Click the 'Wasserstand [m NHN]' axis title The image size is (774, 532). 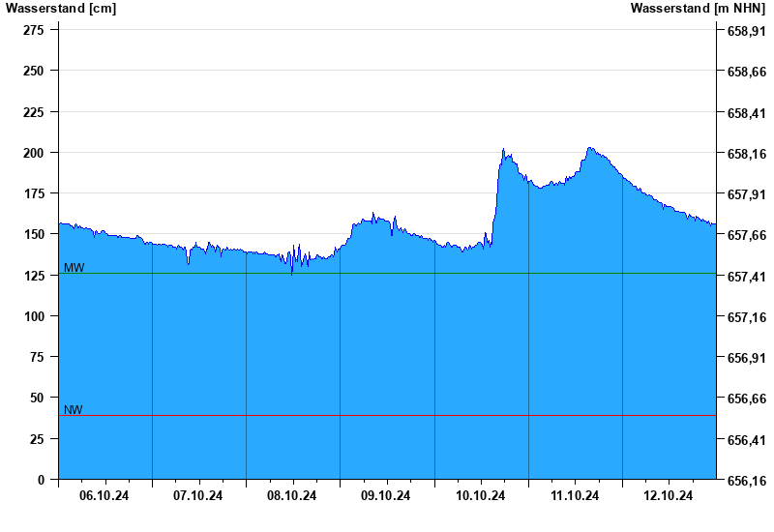pos(698,9)
